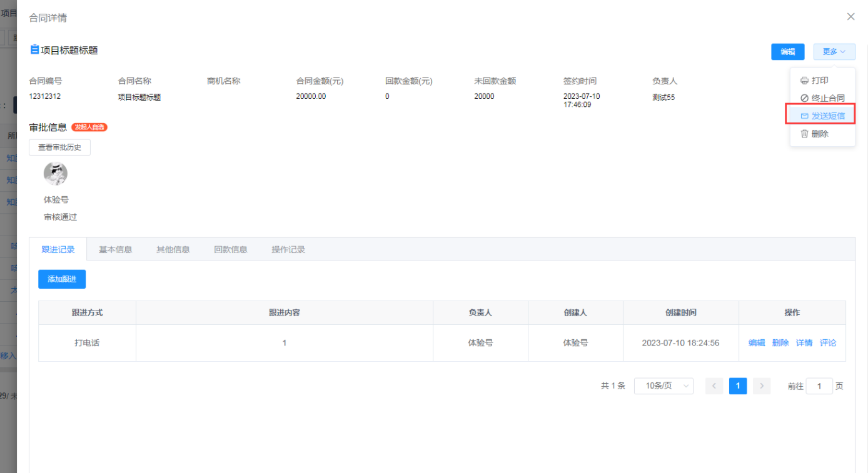Click the 添加跟进 button
This screenshot has width=868, height=473.
pos(61,279)
